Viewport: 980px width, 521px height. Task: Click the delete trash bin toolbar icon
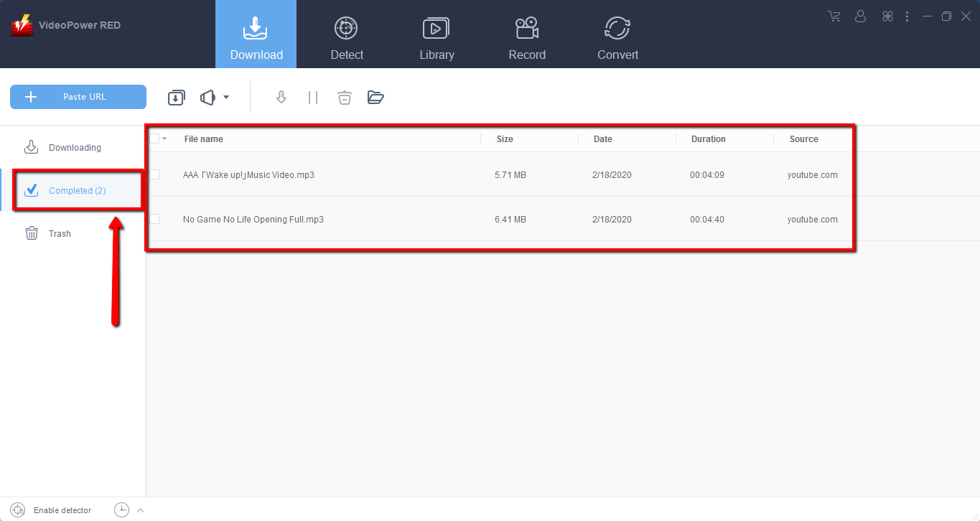click(345, 98)
